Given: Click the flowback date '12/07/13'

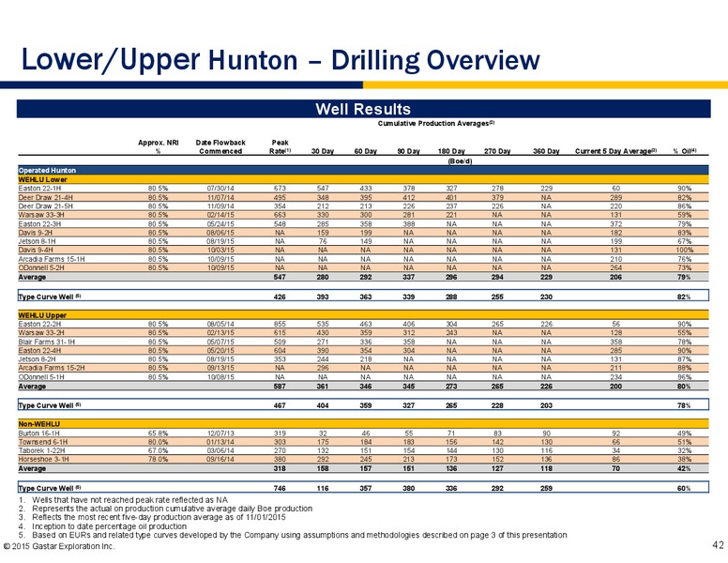Looking at the screenshot, I should pos(220,434).
